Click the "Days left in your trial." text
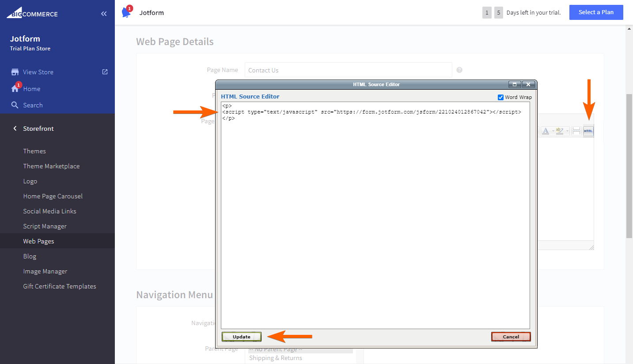Image resolution: width=633 pixels, height=364 pixels. point(534,12)
